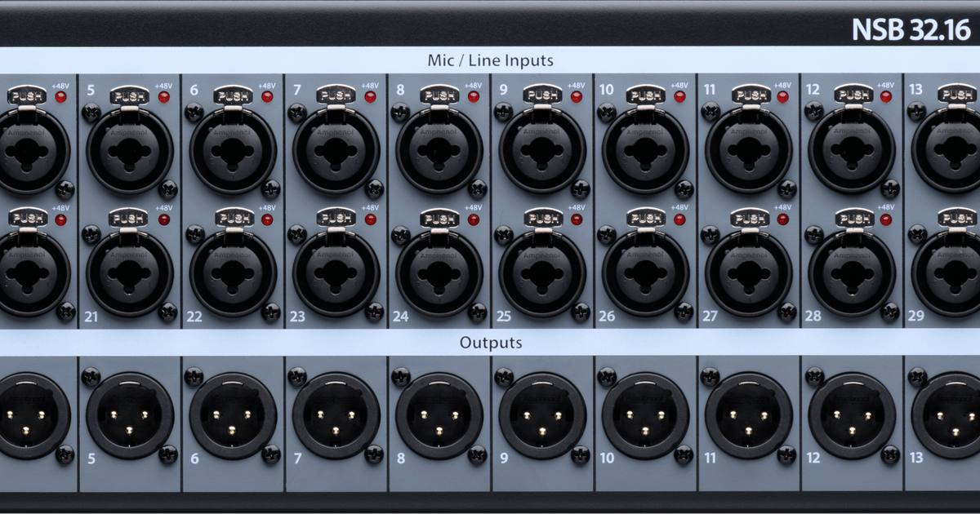
Task: Select the Outputs section label
Action: [x=490, y=343]
